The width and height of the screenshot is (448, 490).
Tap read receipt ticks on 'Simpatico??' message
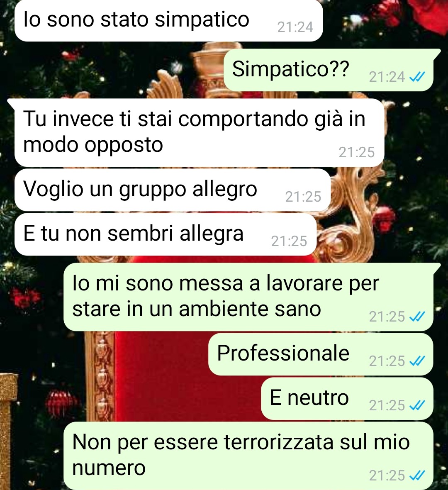pos(417,77)
